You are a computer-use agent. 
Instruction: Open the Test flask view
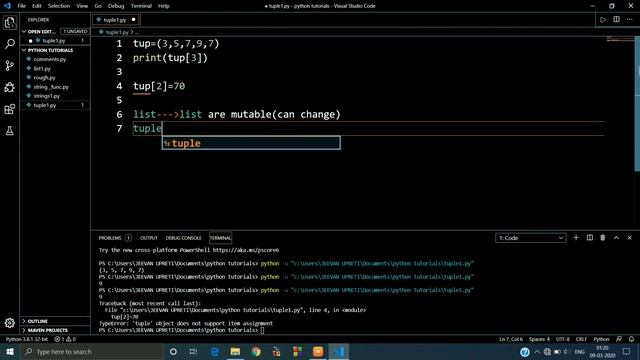pos(9,131)
